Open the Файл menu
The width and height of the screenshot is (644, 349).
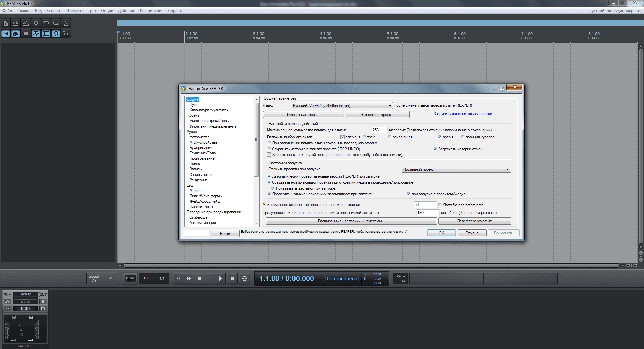(7, 11)
